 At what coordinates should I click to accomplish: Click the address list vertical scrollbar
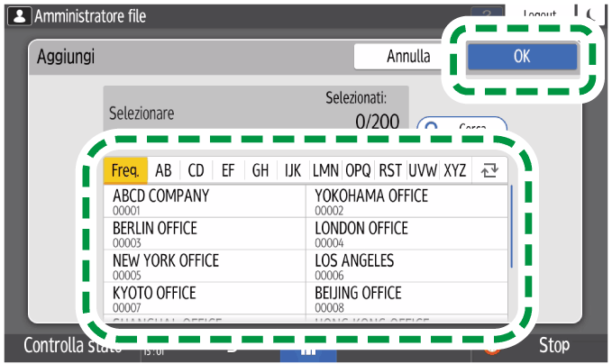point(511,225)
